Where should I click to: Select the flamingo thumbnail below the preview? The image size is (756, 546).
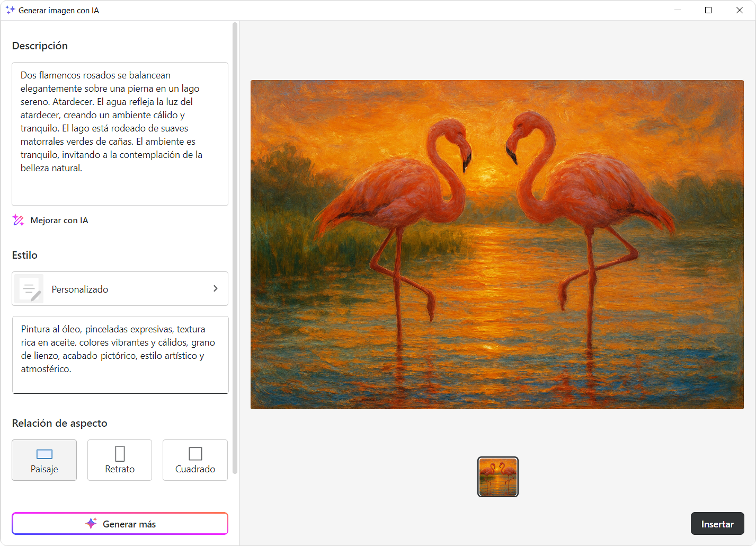[498, 477]
